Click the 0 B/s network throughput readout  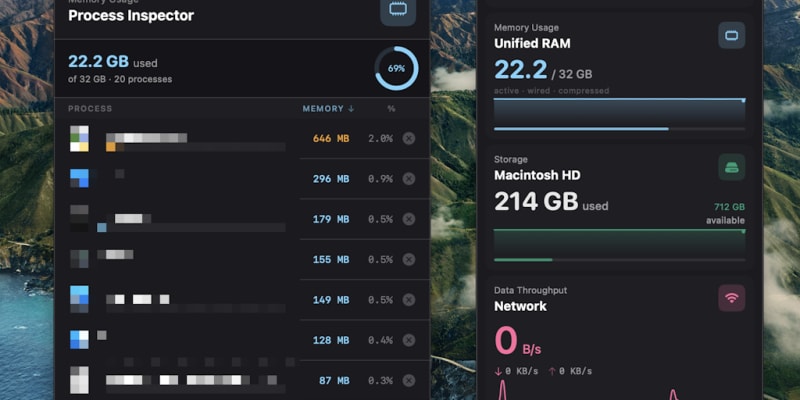[x=517, y=341]
